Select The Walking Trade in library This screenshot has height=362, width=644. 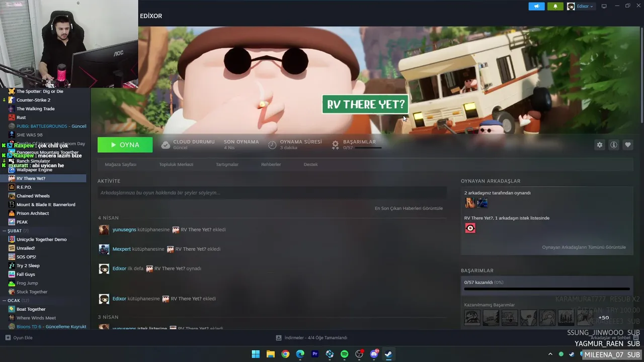coord(35,109)
